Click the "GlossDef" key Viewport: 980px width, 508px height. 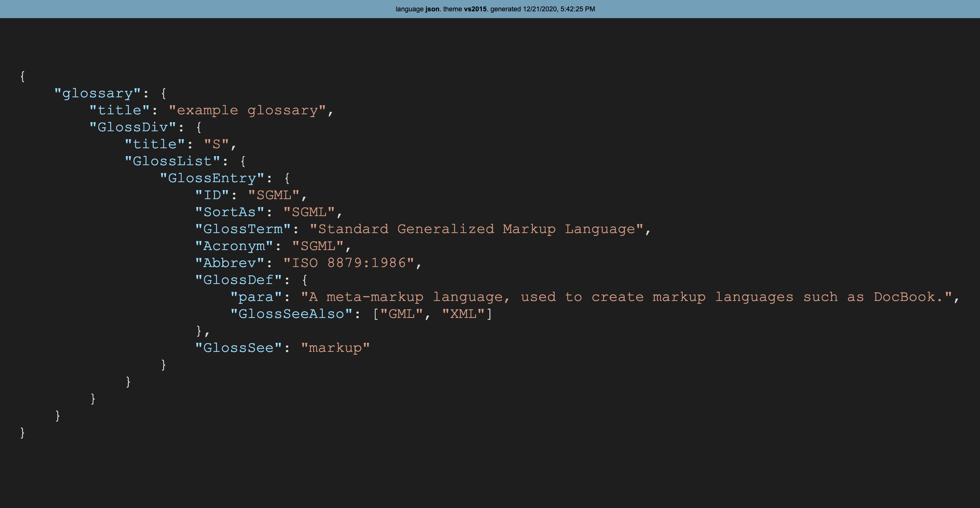pyautogui.click(x=238, y=280)
